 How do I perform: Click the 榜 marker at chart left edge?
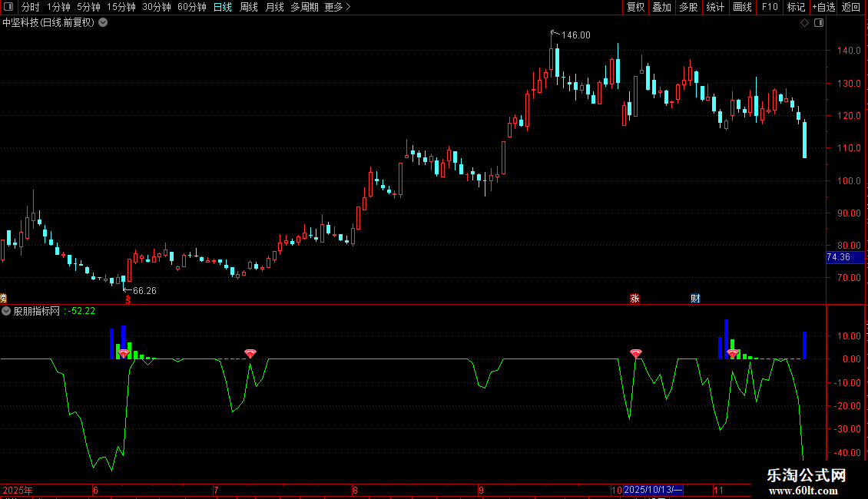3,299
